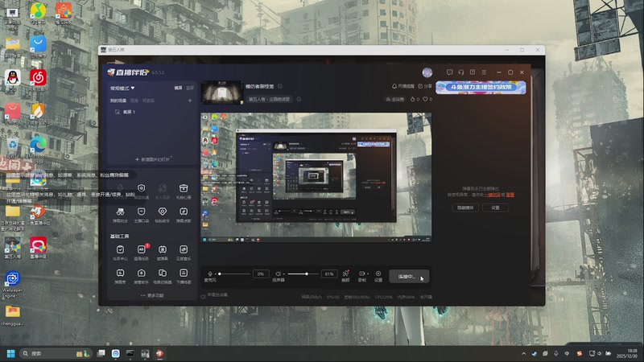Click the 录制 record icon

point(361,274)
